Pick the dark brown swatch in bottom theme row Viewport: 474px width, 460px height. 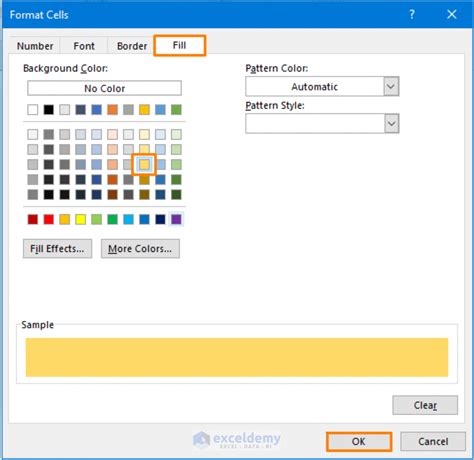(112, 195)
